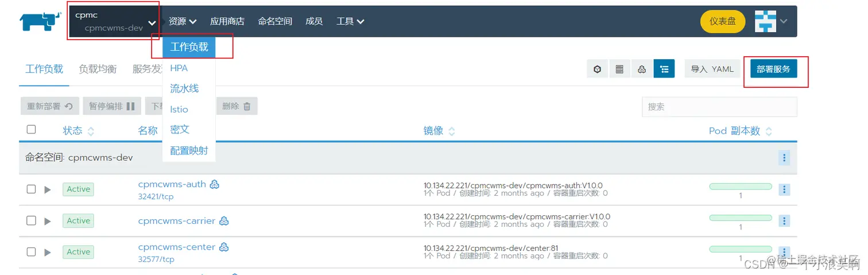This screenshot has width=868, height=275.
Task: Open the cpmcwms-auth row actions menu
Action: coord(785,189)
